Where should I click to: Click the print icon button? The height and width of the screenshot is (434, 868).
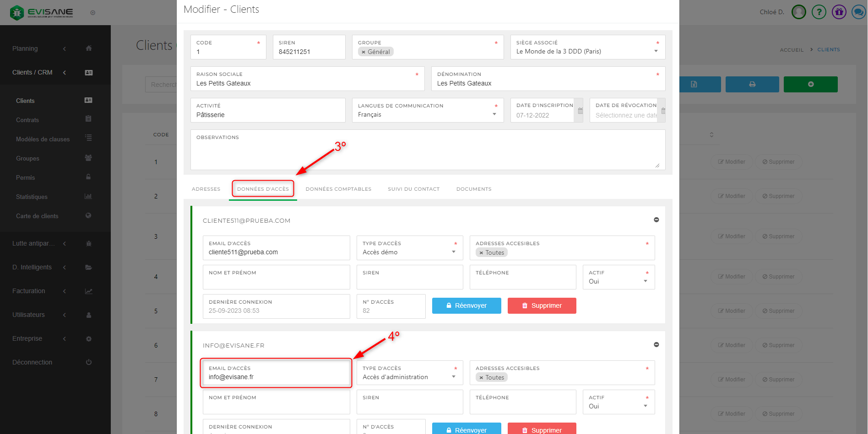pyautogui.click(x=752, y=84)
